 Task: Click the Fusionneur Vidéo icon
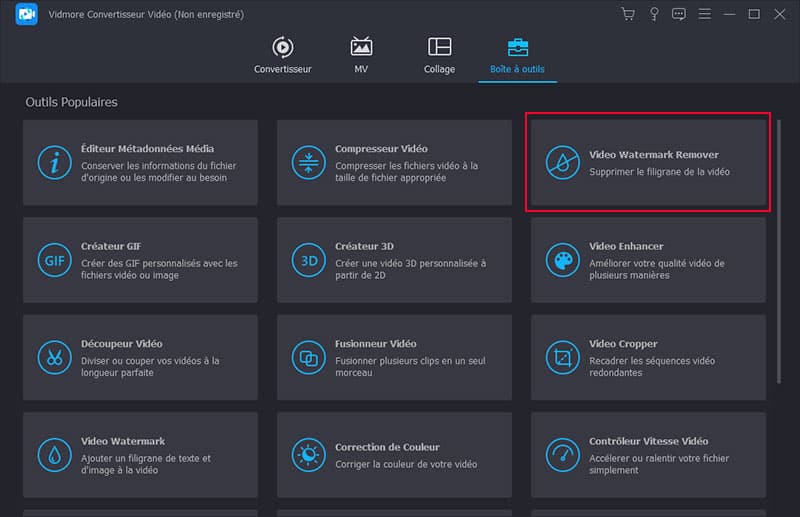308,357
